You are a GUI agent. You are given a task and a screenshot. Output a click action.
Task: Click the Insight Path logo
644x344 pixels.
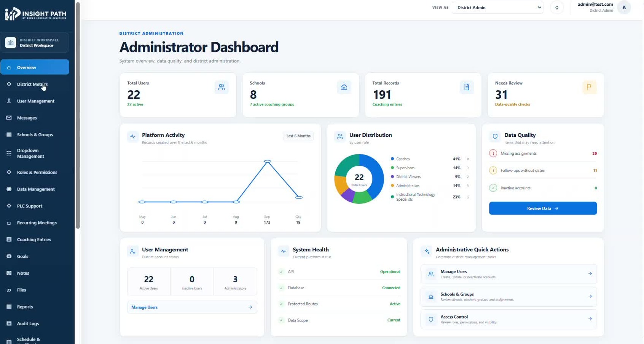tap(35, 14)
